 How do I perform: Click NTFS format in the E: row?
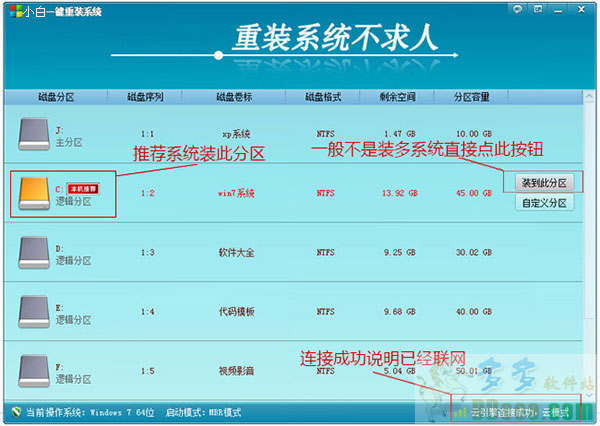point(325,312)
